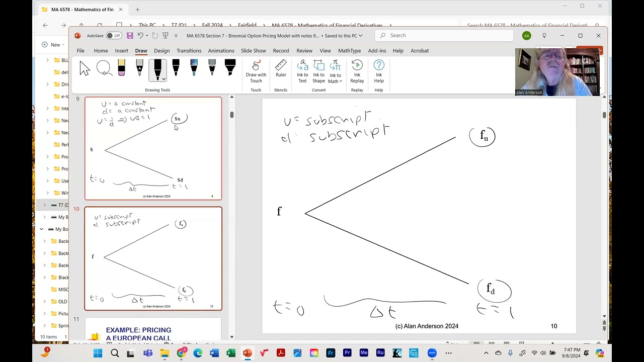The height and width of the screenshot is (362, 644).
Task: Go back in File Explorer navigation
Action: (x=45, y=25)
